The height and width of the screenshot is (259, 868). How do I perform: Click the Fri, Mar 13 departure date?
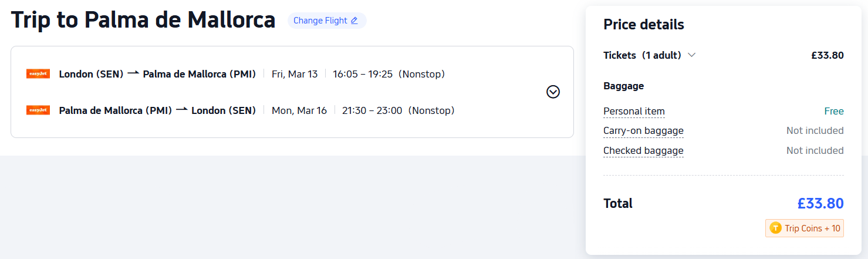[295, 74]
